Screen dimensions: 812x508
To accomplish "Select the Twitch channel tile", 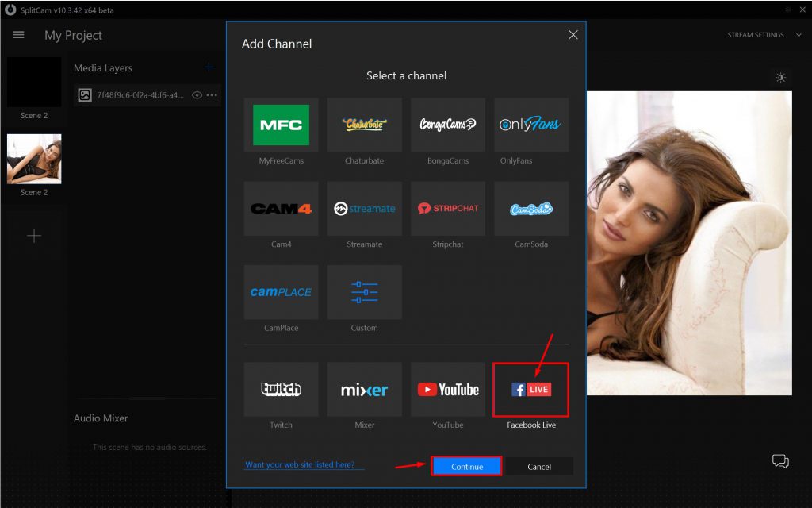I will coord(282,389).
